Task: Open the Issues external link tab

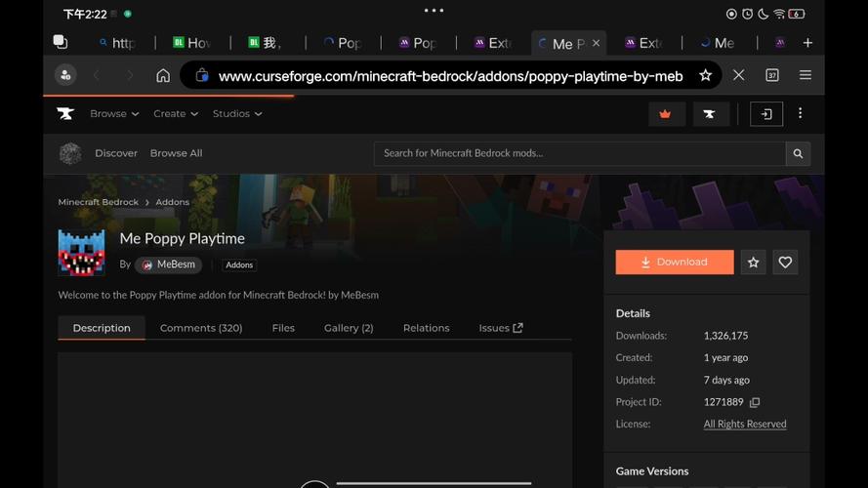Action: tap(501, 328)
